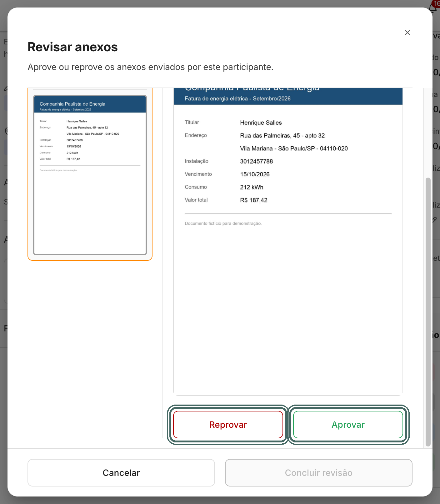Approve the attachment with Aprovar
The width and height of the screenshot is (440, 504).
click(348, 425)
